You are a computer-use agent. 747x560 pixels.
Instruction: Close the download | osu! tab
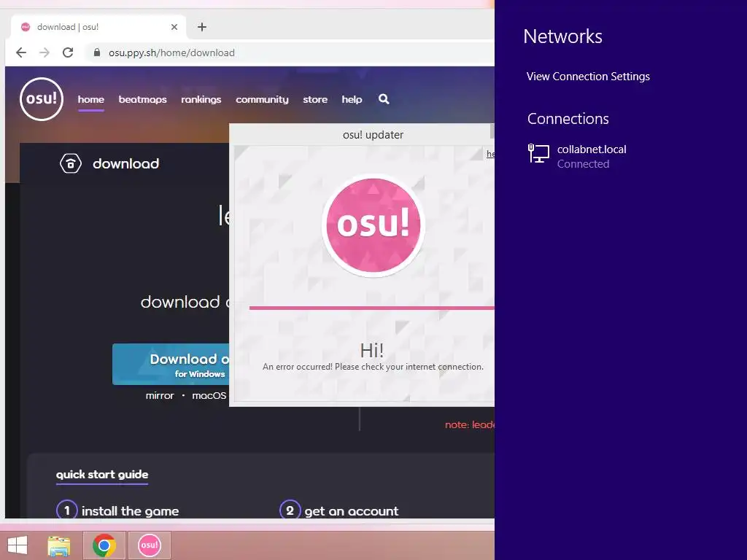(174, 27)
